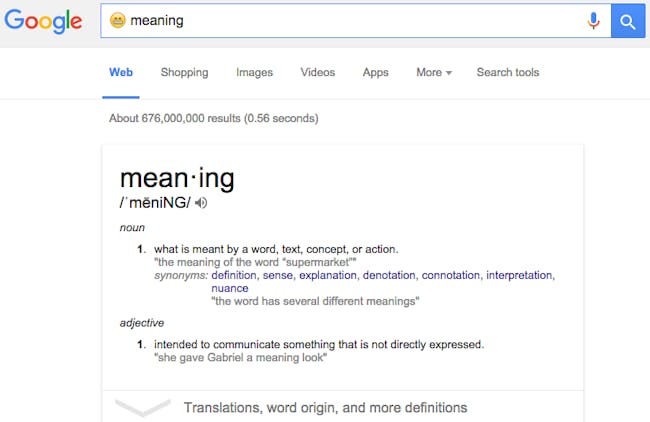Image resolution: width=650 pixels, height=422 pixels.
Task: Select the Web tab
Action: coord(121,73)
